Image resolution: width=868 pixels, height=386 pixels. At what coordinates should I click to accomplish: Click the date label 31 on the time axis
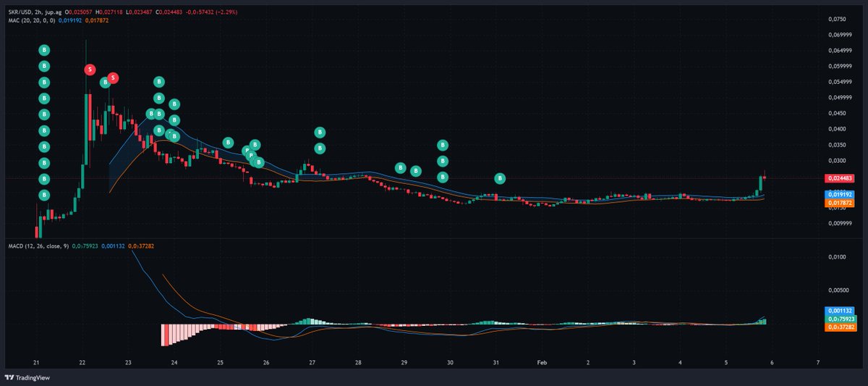tap(496, 361)
